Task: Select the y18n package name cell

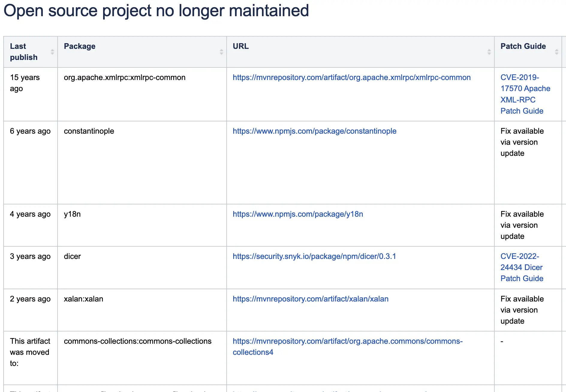Action: click(142, 225)
